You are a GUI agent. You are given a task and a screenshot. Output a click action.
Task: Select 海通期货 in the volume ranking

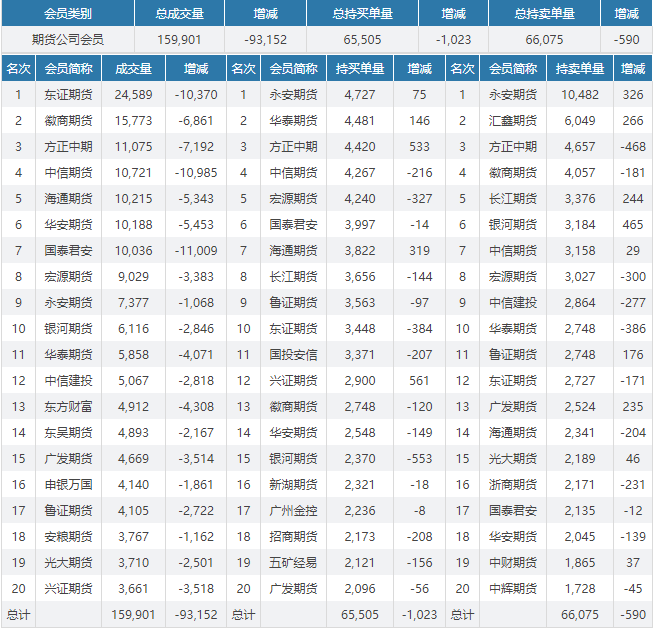(x=68, y=199)
